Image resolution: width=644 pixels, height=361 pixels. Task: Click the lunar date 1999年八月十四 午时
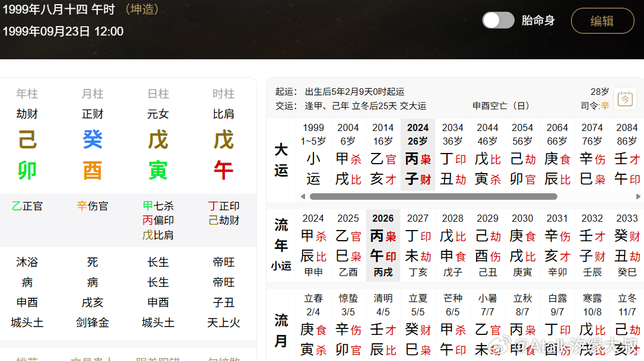coord(59,9)
